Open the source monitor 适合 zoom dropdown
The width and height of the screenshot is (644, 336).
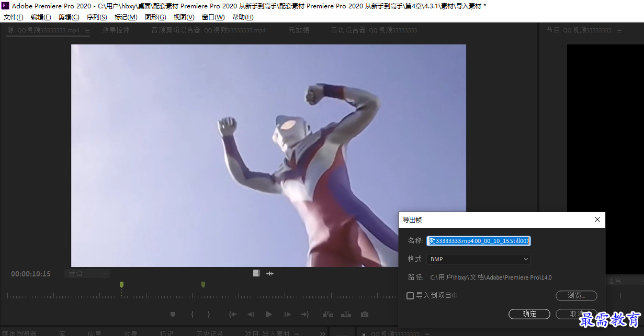click(x=87, y=274)
